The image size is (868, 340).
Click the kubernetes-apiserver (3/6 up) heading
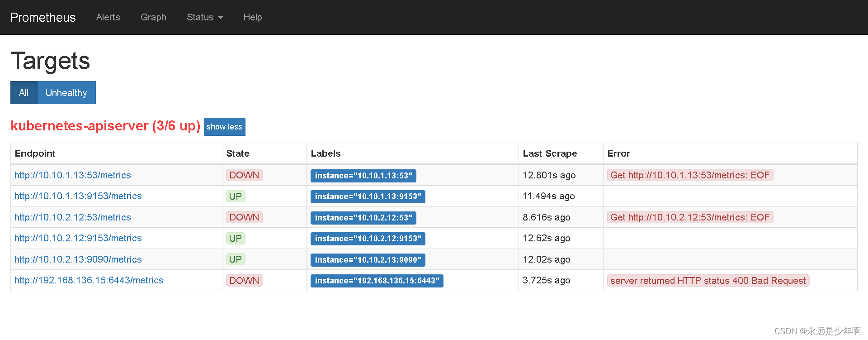(x=105, y=126)
